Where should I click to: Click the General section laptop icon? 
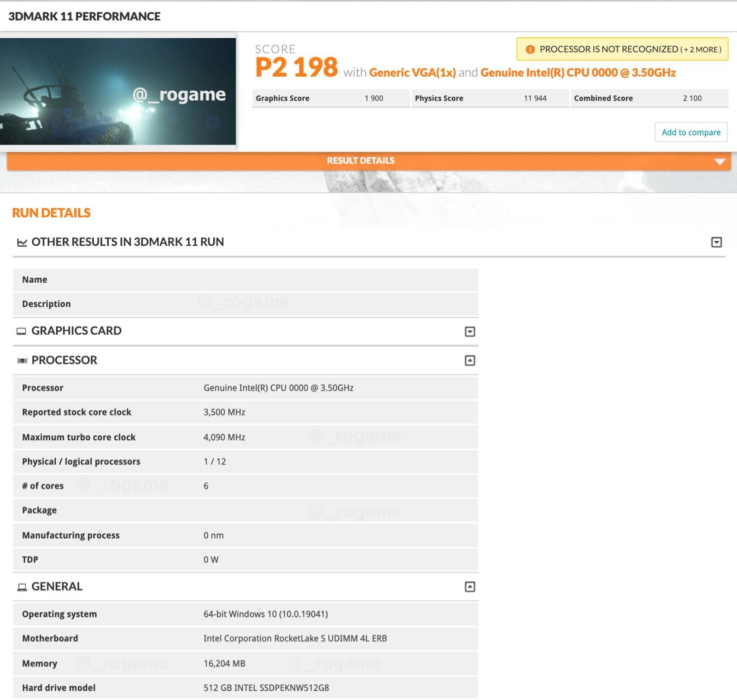(x=22, y=587)
